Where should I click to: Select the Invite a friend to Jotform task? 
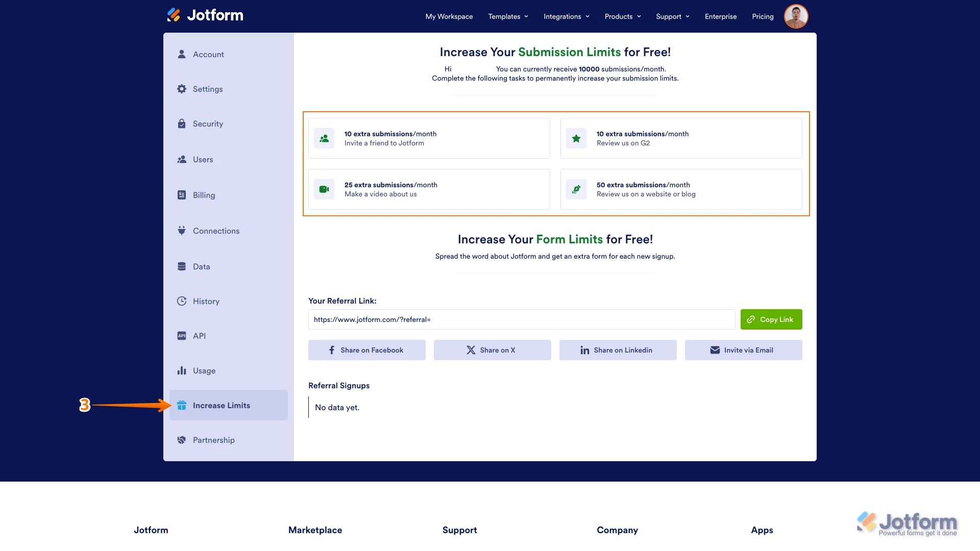pyautogui.click(x=429, y=138)
